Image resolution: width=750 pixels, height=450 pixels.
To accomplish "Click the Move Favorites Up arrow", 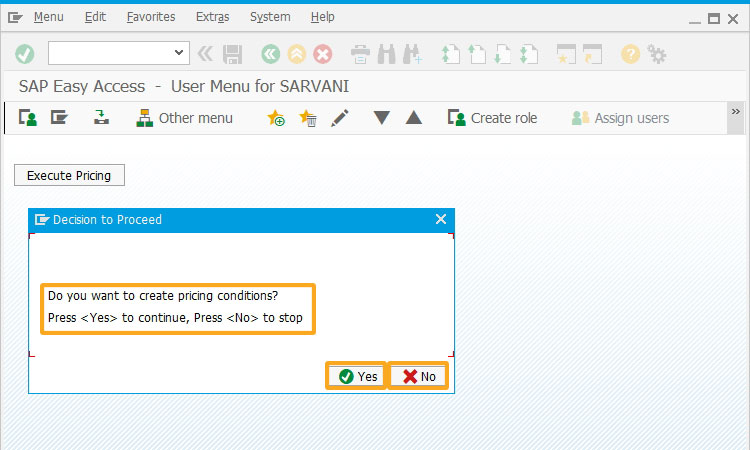I will tap(414, 118).
